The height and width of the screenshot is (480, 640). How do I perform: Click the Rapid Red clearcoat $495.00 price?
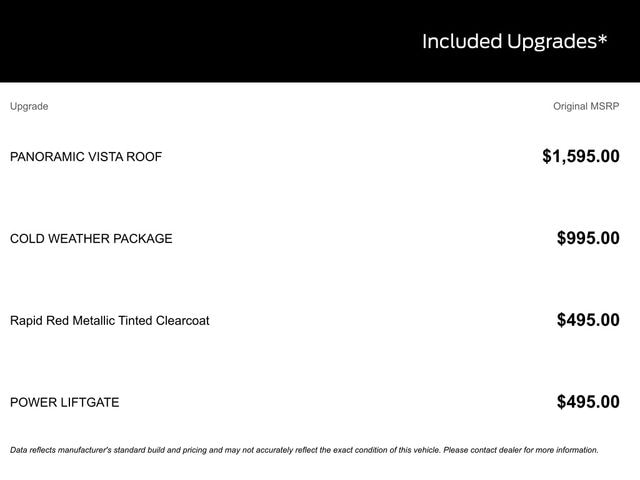point(588,320)
